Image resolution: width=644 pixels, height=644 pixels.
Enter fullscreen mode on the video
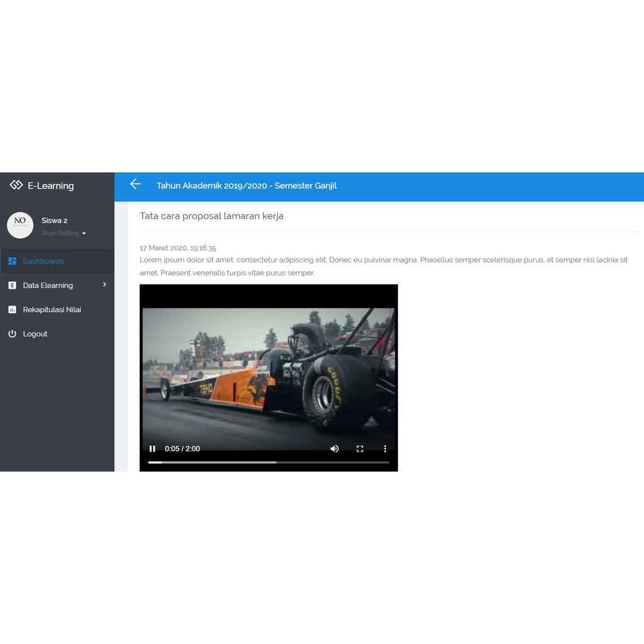coord(360,448)
